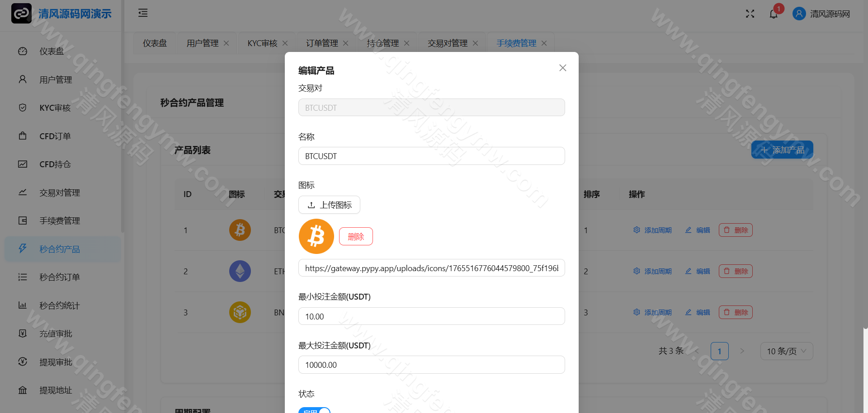The image size is (868, 413).
Task: Open the 清风源码网 user avatar menu
Action: pyautogui.click(x=798, y=14)
